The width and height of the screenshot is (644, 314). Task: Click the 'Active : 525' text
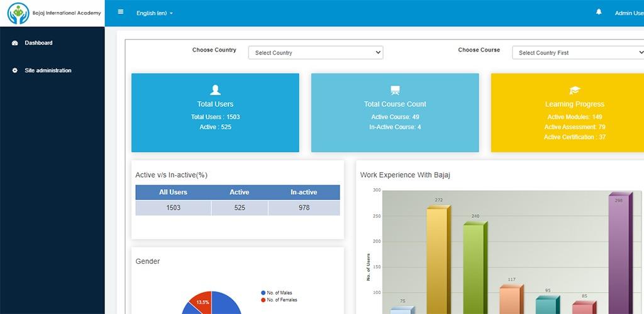[215, 127]
